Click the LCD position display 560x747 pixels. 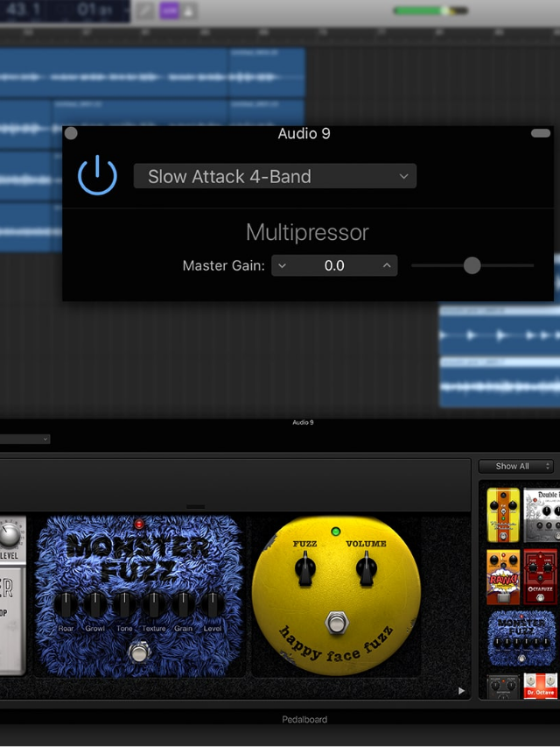[66, 11]
